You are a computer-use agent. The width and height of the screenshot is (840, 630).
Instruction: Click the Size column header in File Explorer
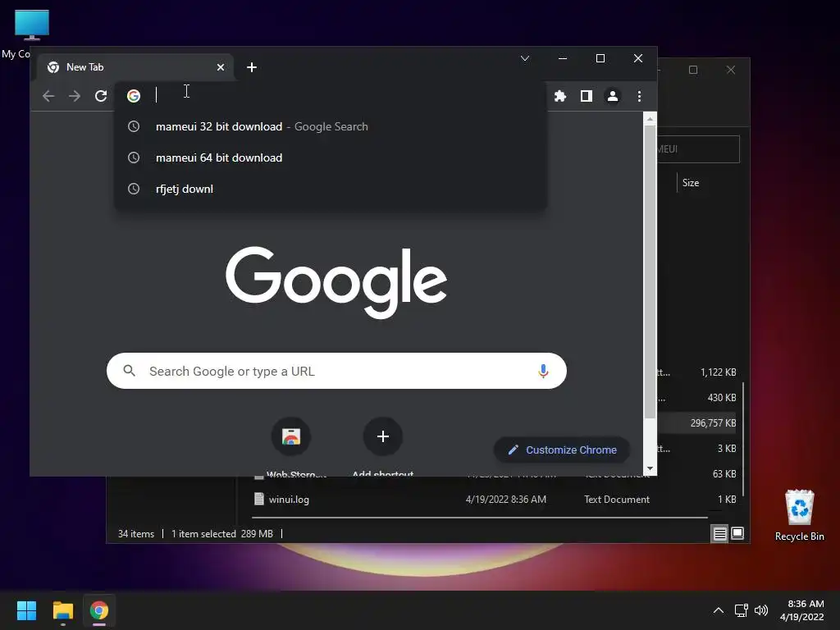[x=691, y=183]
